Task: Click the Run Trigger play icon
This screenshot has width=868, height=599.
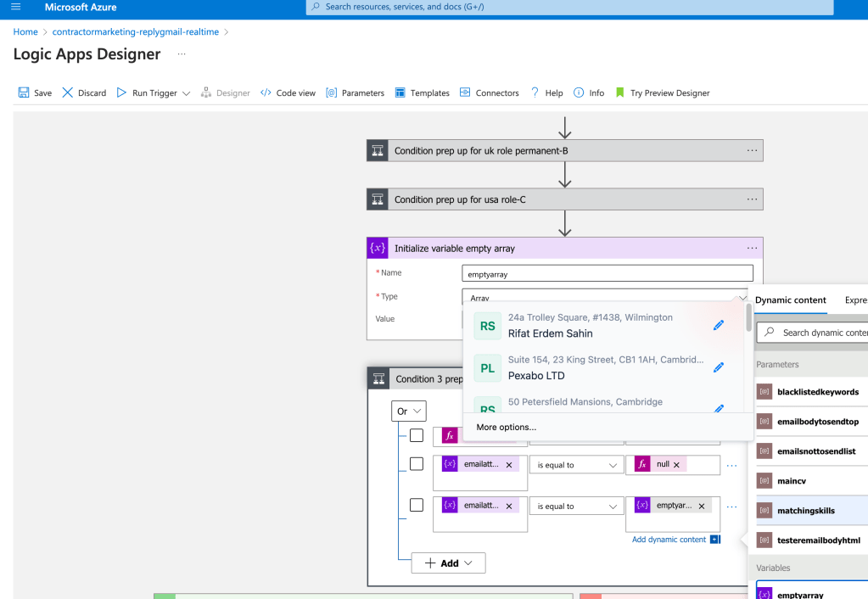Action: click(x=121, y=92)
